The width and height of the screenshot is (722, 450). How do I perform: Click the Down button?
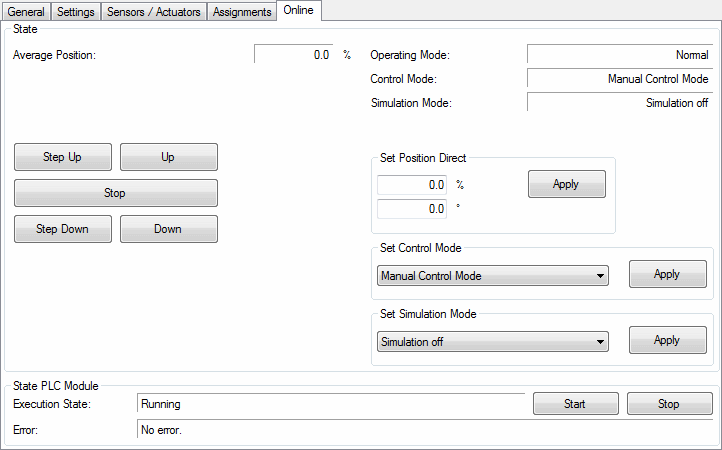[169, 229]
